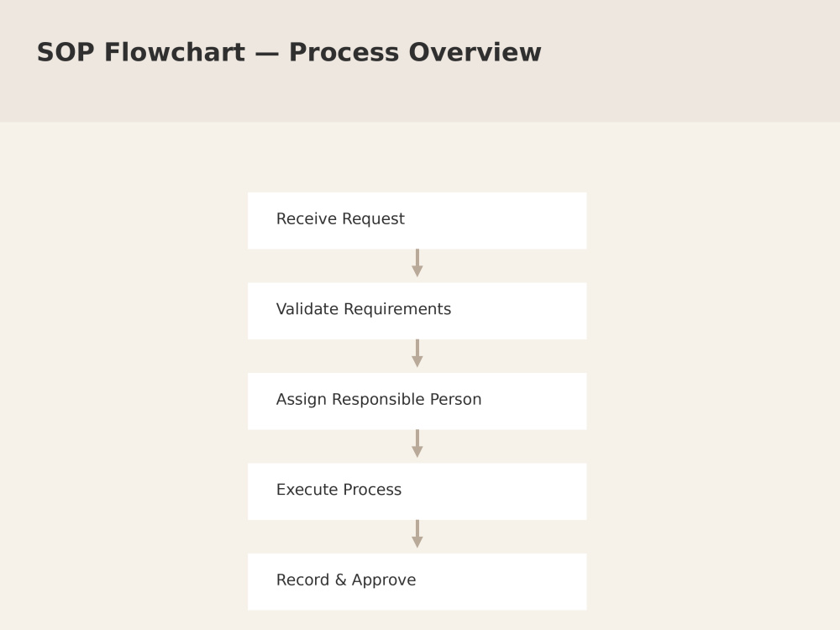Click the 'Receive Request' label text
Screen dimensions: 840x630
[x=340, y=218]
